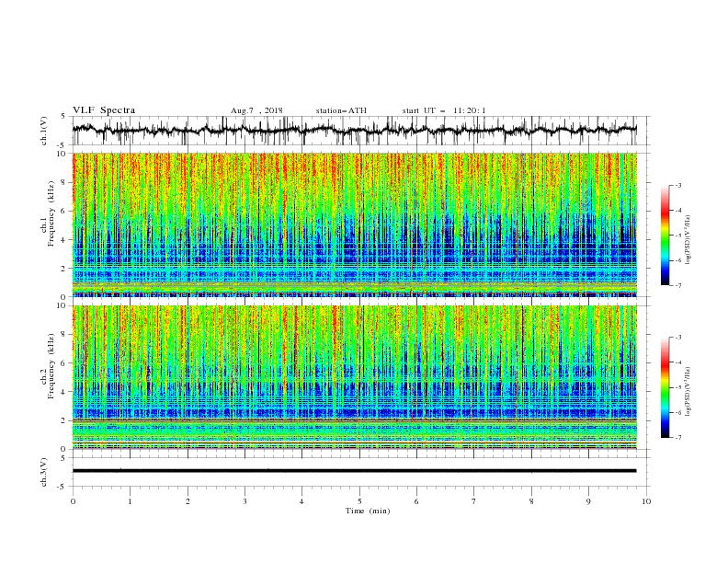Screen dimensions: 728x563
Task: Click the time axis tick label "9"
Action: (588, 501)
